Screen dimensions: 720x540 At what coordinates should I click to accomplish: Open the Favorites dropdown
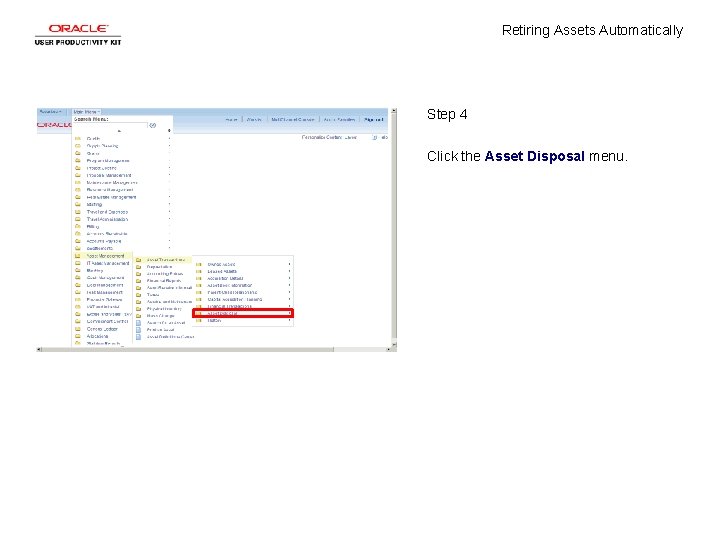pos(51,112)
